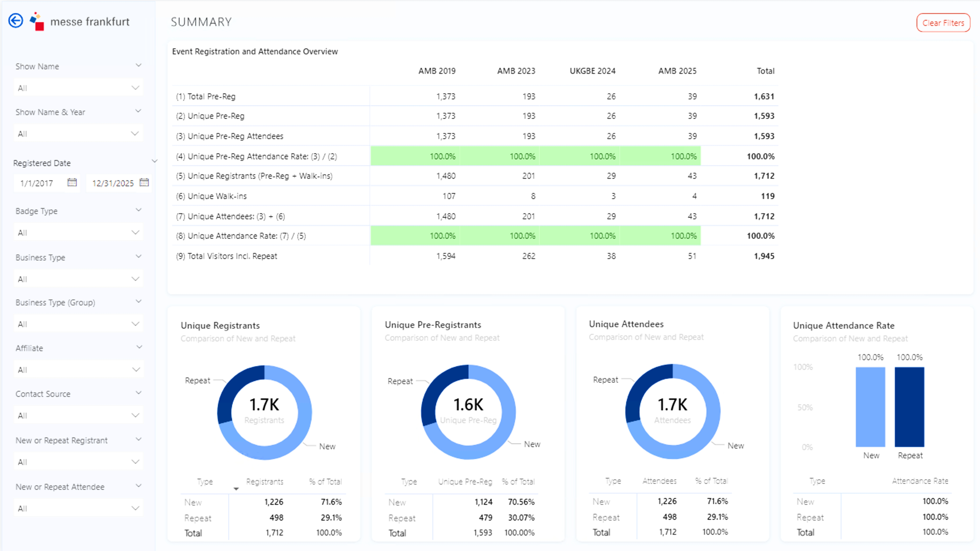
Task: Open the Show Name & Year dropdown
Action: point(78,134)
